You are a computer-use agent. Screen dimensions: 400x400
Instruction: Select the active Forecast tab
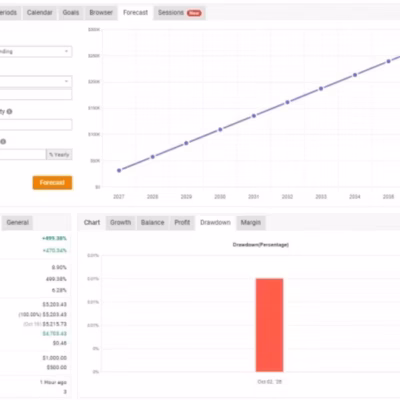[135, 13]
